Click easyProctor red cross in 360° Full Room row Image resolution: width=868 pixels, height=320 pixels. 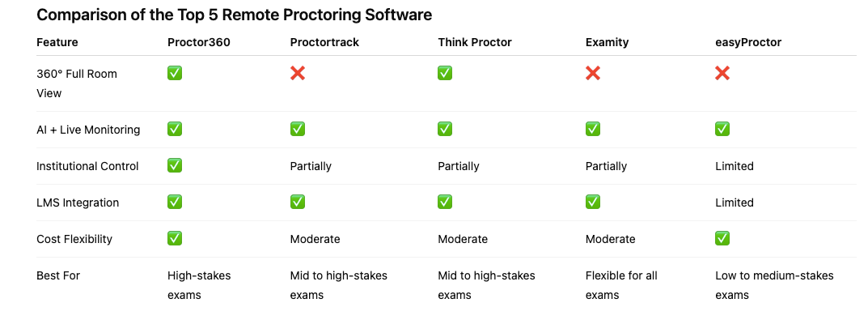pos(722,73)
